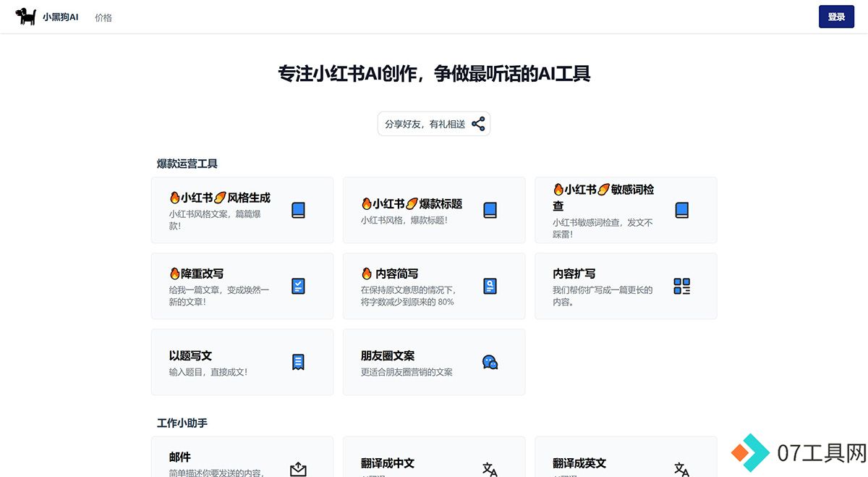
Task: Click the grid icon in 内容扩写 card
Action: tap(681, 286)
